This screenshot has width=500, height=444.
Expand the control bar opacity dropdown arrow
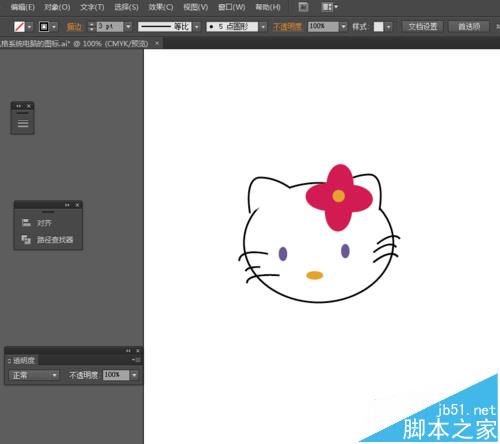pos(344,27)
